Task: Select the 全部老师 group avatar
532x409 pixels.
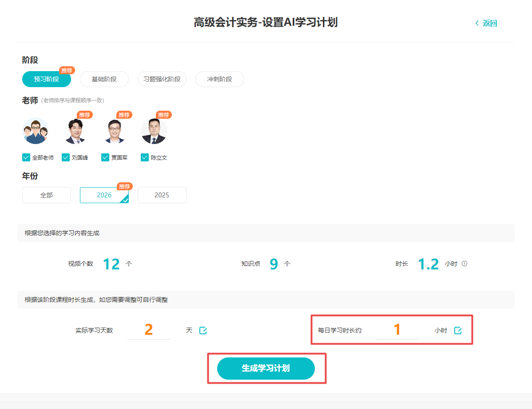Action: click(36, 131)
